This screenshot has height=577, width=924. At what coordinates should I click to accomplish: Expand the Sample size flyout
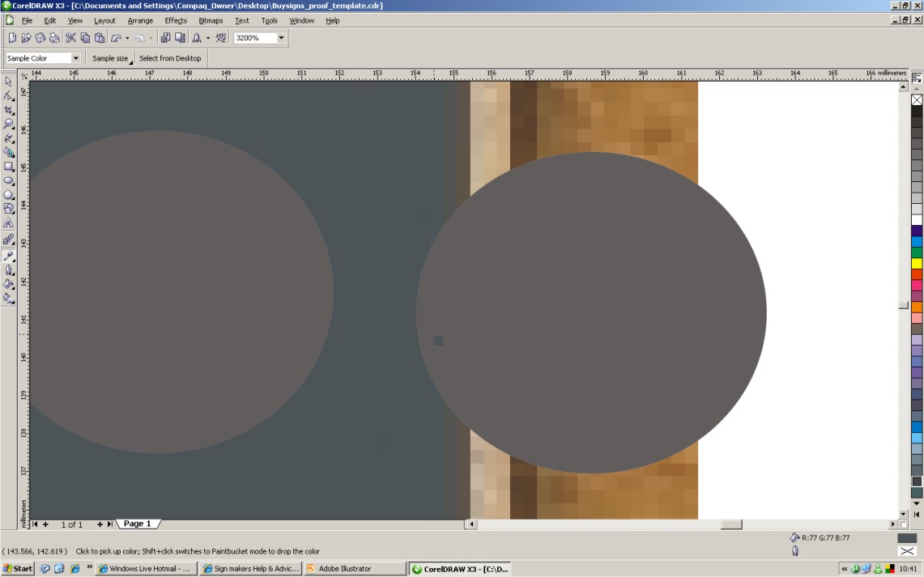click(111, 58)
